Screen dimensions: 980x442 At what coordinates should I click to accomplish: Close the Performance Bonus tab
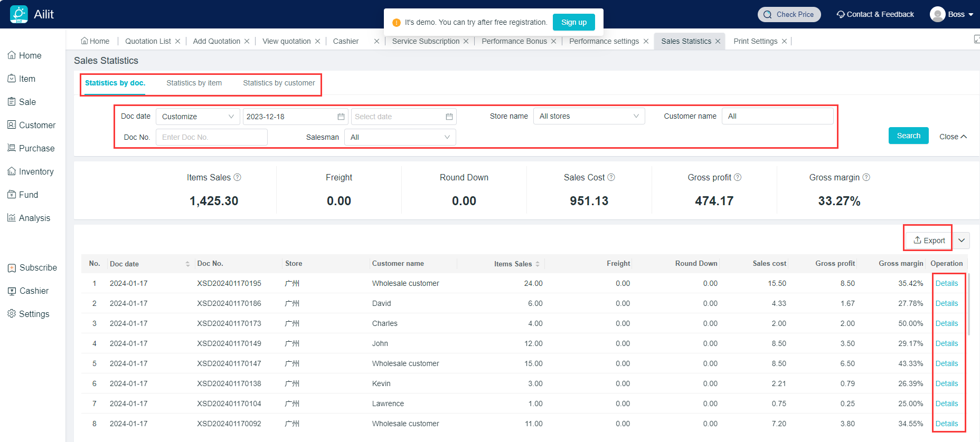553,41
